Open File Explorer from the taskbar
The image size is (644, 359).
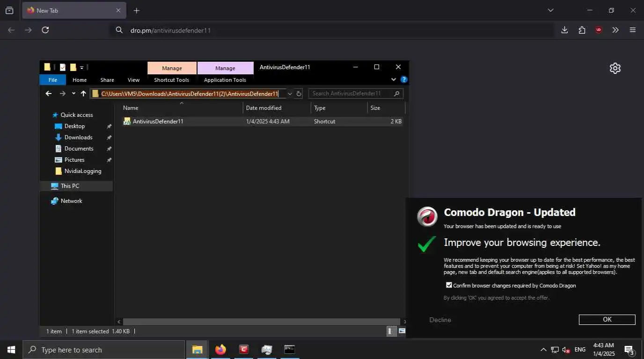pyautogui.click(x=198, y=350)
